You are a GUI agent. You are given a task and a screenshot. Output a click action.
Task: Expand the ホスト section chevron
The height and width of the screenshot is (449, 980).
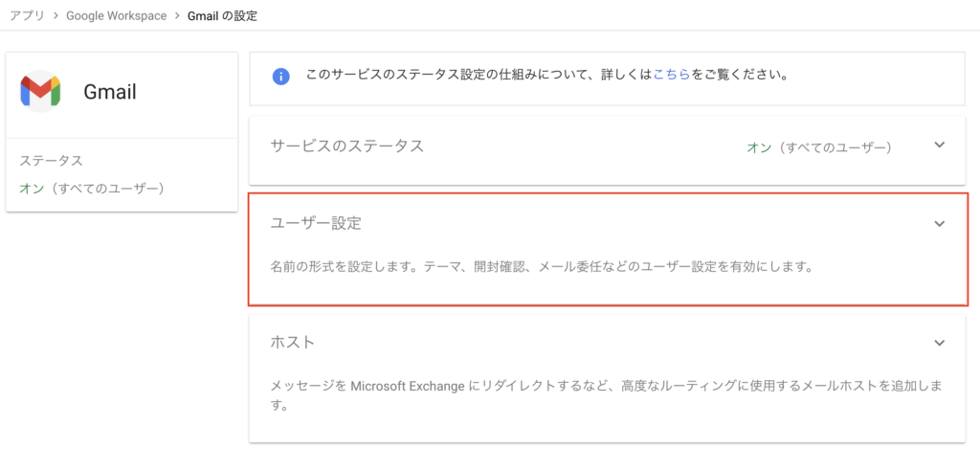click(939, 343)
